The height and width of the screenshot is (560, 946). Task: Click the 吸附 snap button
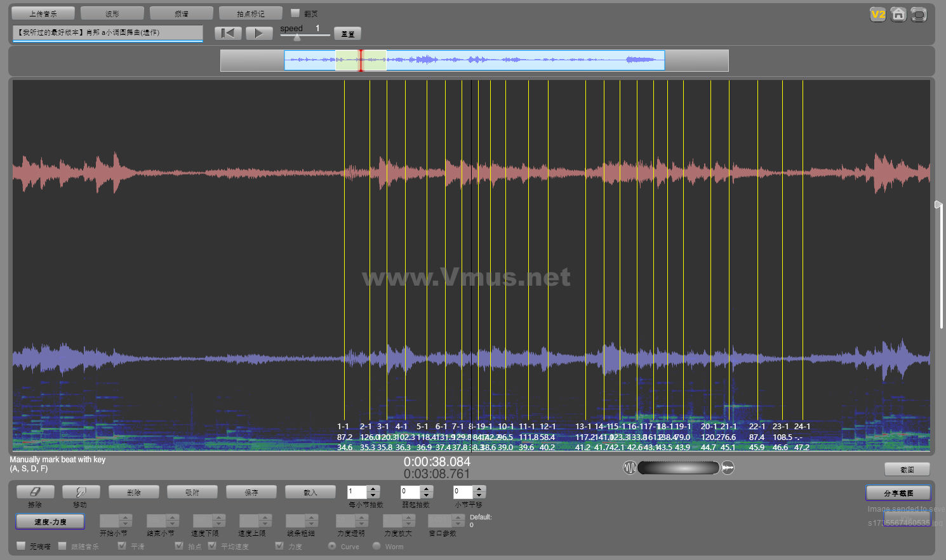pos(192,492)
